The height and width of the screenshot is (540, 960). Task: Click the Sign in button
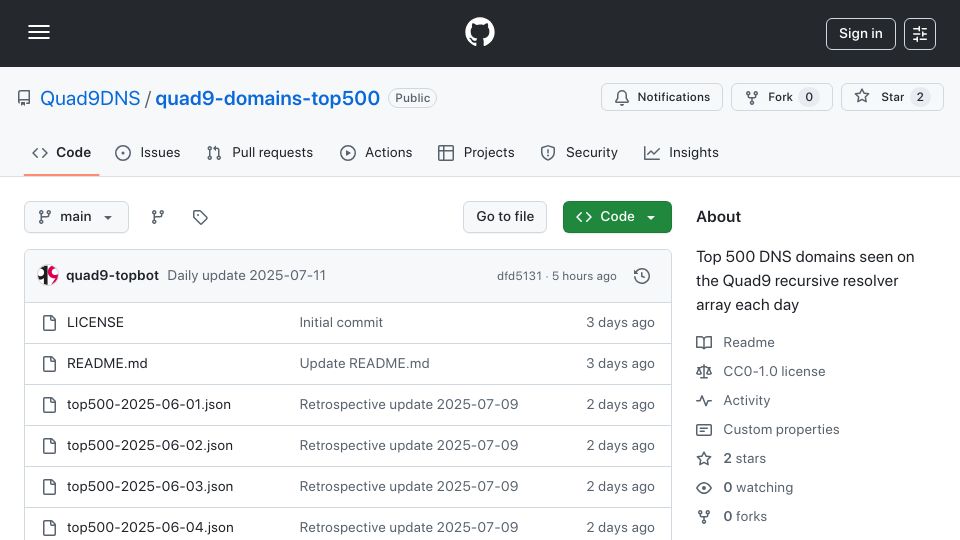860,34
